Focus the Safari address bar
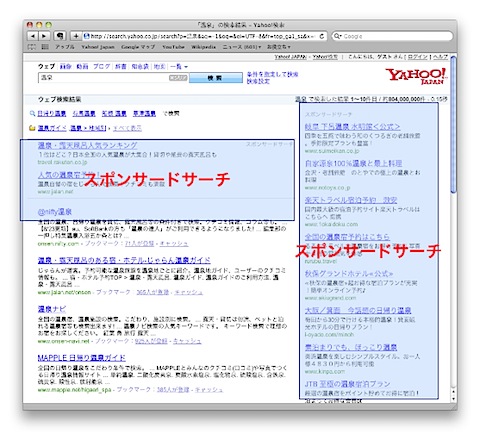Viewport: 480px width, 440px height. 205,36
